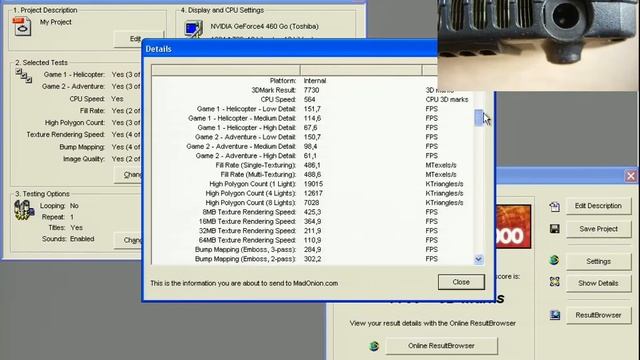Click the Project Description document icon
Viewport: 640px width, 360px height.
(x=22, y=26)
